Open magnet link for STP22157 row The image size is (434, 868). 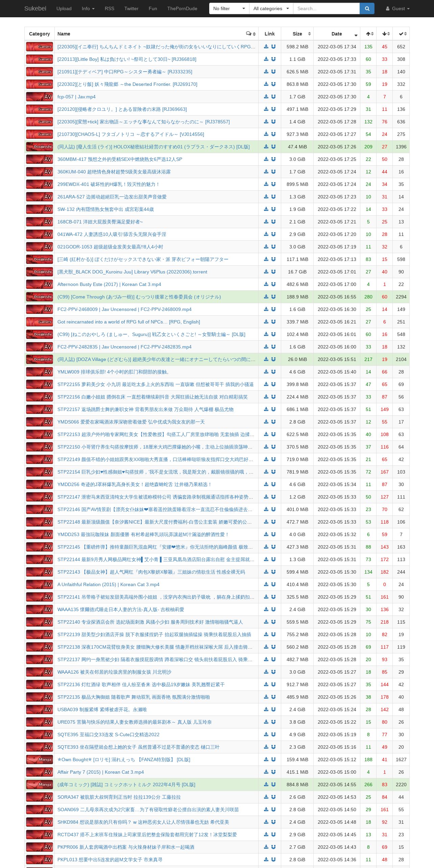[273, 409]
